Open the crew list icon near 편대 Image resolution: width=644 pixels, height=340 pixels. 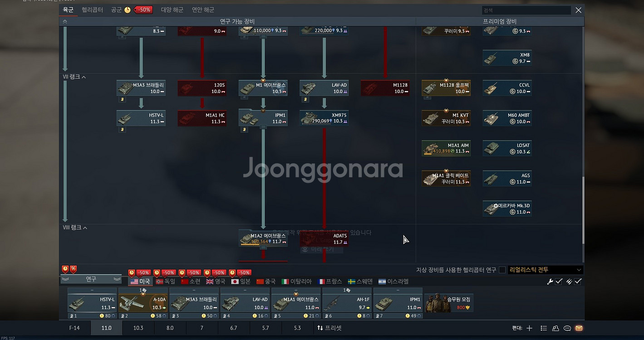click(x=543, y=328)
